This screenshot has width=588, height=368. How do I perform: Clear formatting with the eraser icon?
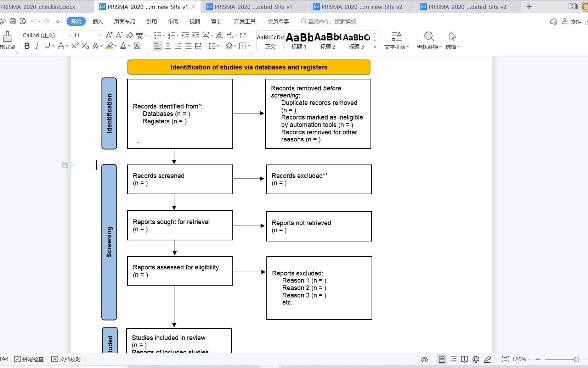130,35
